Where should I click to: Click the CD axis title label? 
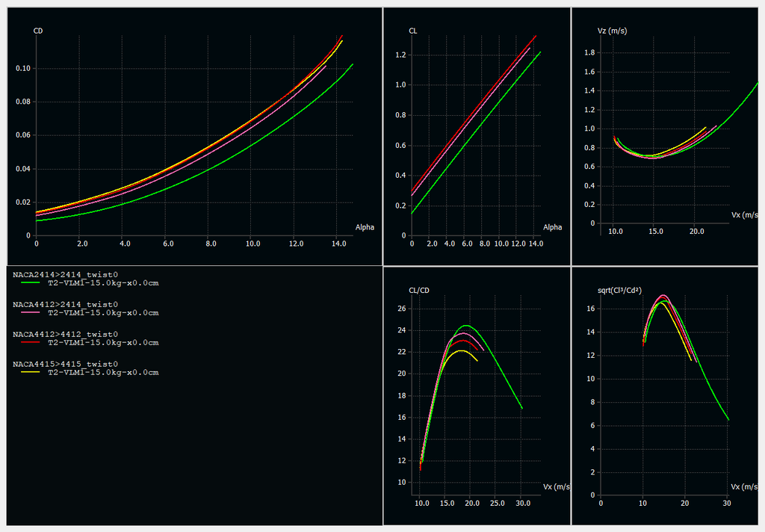[38, 31]
